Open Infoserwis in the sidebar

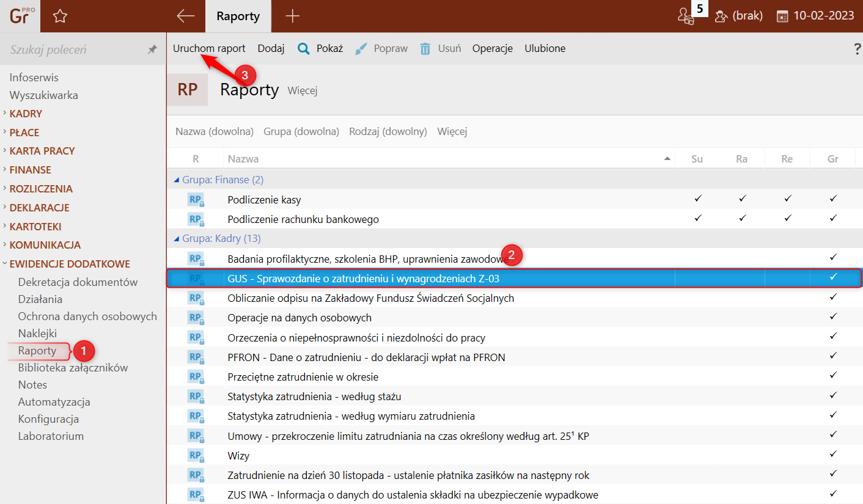[34, 78]
